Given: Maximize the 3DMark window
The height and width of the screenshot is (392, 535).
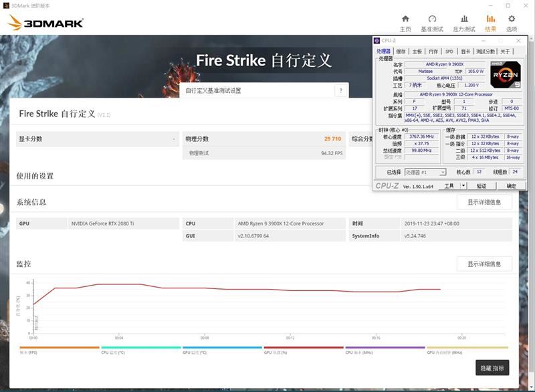Looking at the screenshot, I should (x=508, y=5).
